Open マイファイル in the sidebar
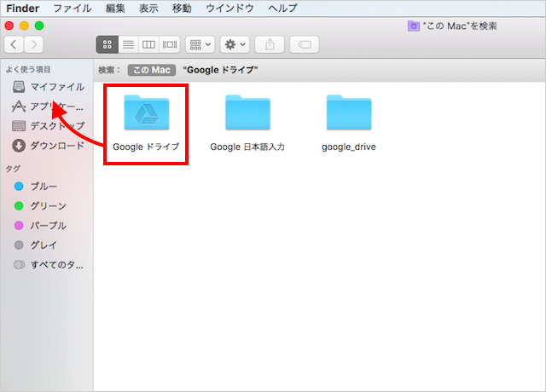 [48, 87]
